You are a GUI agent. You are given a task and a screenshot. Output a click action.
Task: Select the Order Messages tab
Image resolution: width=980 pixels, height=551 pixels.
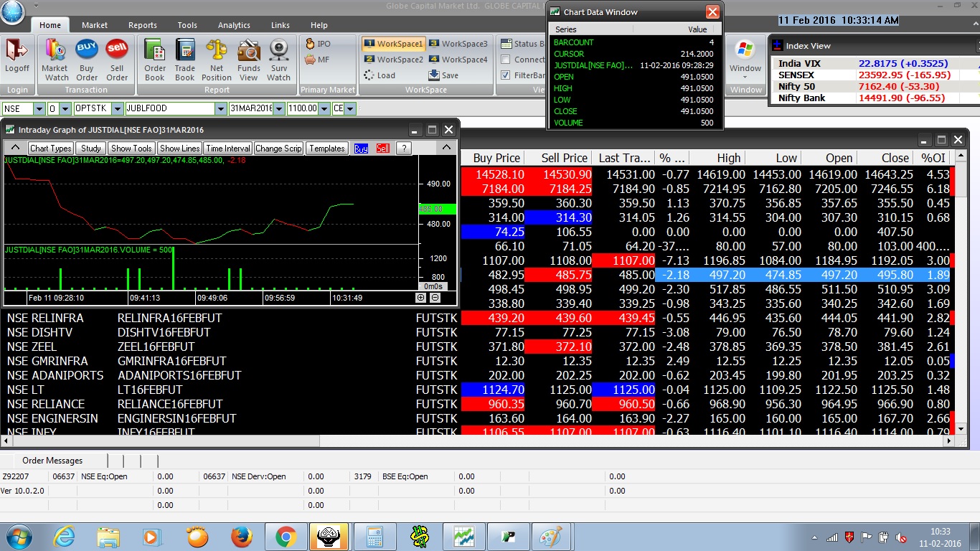pyautogui.click(x=52, y=461)
